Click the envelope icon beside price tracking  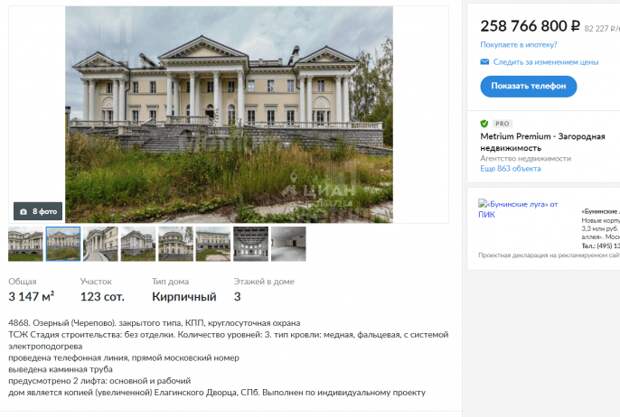[484, 62]
